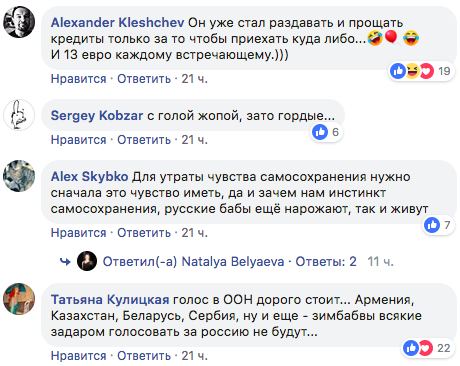The image size is (460, 366).
Task: Click the like icon on Кулицкая's comment
Action: coord(411,348)
